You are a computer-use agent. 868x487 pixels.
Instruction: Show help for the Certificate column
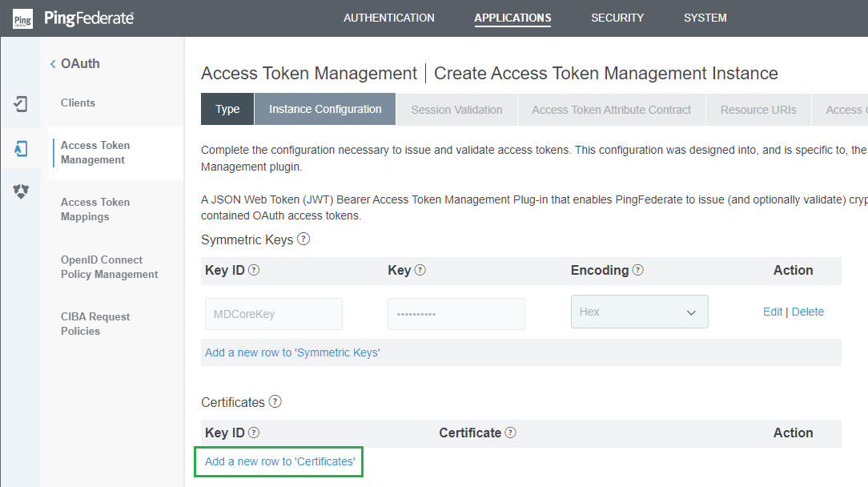510,433
